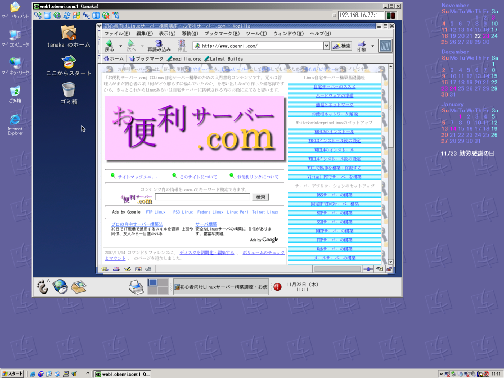Open the Edit menu in the Mozilla window
This screenshot has height=378, width=504.
[x=144, y=33]
